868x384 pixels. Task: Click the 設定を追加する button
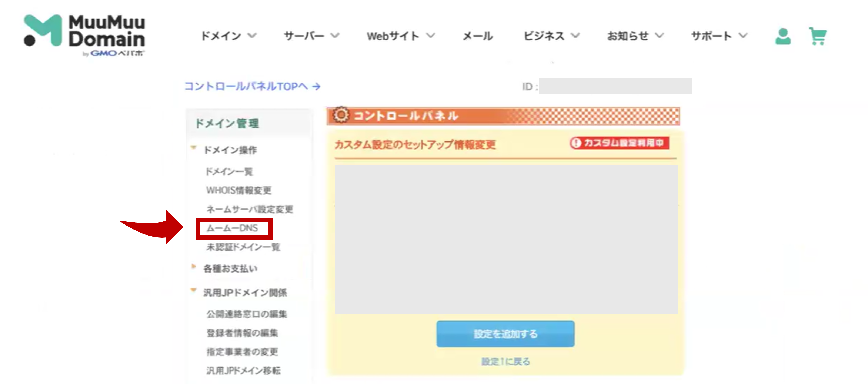coord(505,334)
